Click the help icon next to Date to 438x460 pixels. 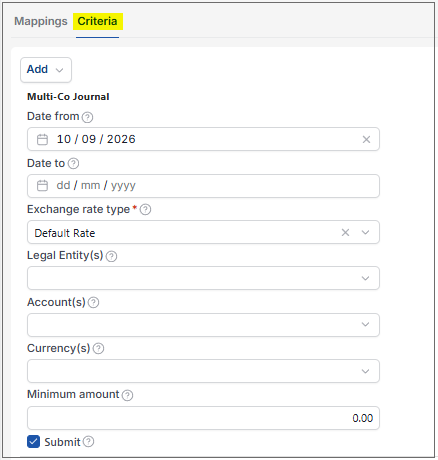(x=73, y=163)
